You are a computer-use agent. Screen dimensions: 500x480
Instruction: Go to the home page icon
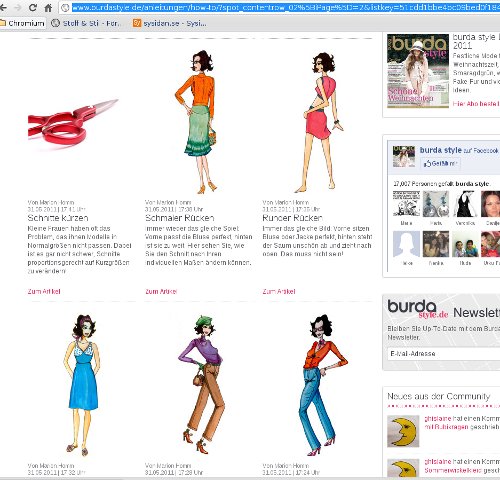[48, 8]
